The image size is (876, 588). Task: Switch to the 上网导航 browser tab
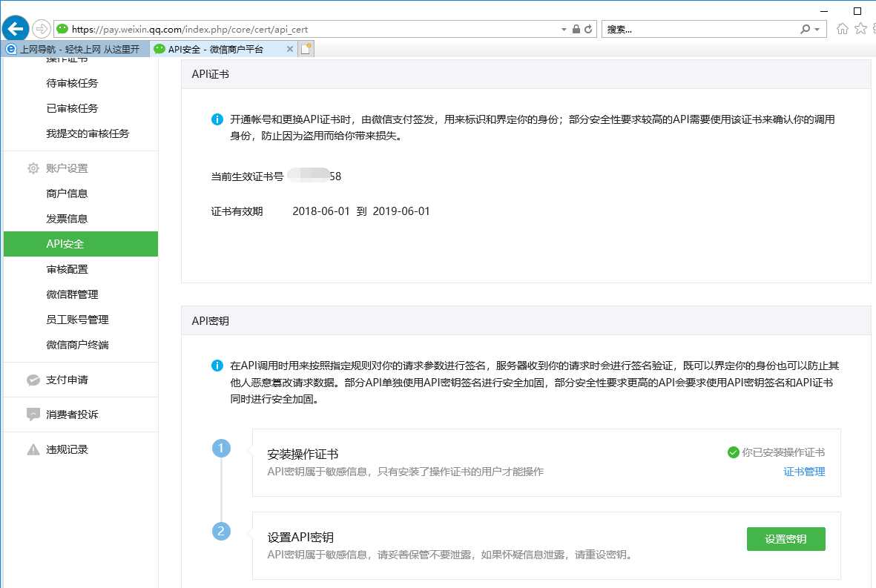(x=76, y=49)
